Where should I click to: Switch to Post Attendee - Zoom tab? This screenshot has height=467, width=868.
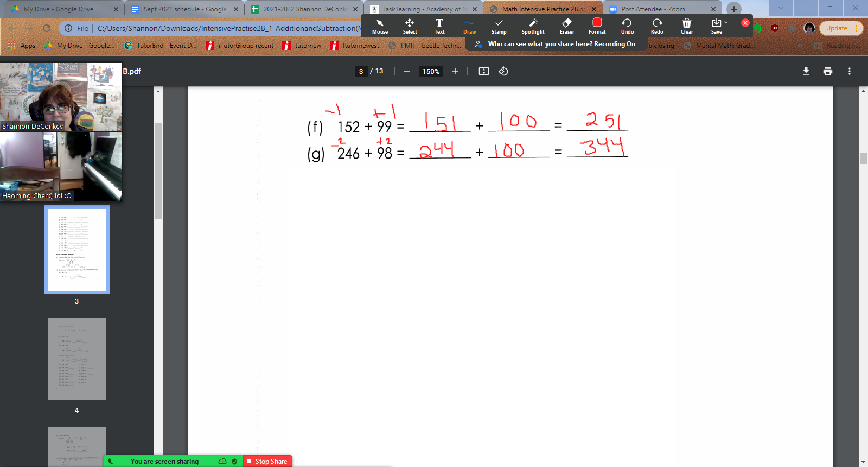663,9
